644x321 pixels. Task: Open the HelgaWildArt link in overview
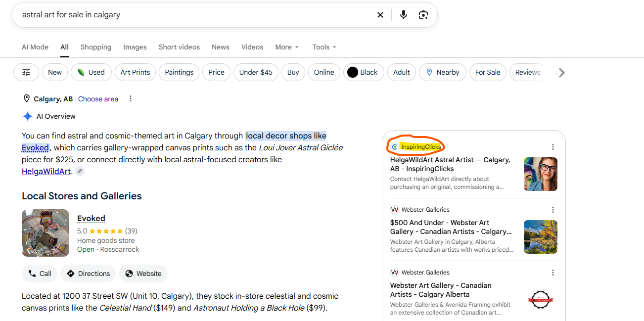46,171
